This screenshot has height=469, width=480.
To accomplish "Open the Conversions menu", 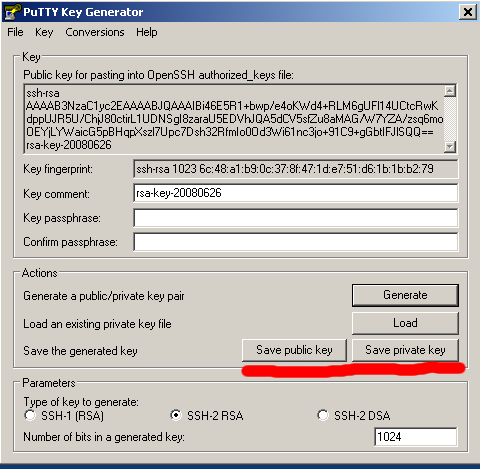I will click(95, 32).
